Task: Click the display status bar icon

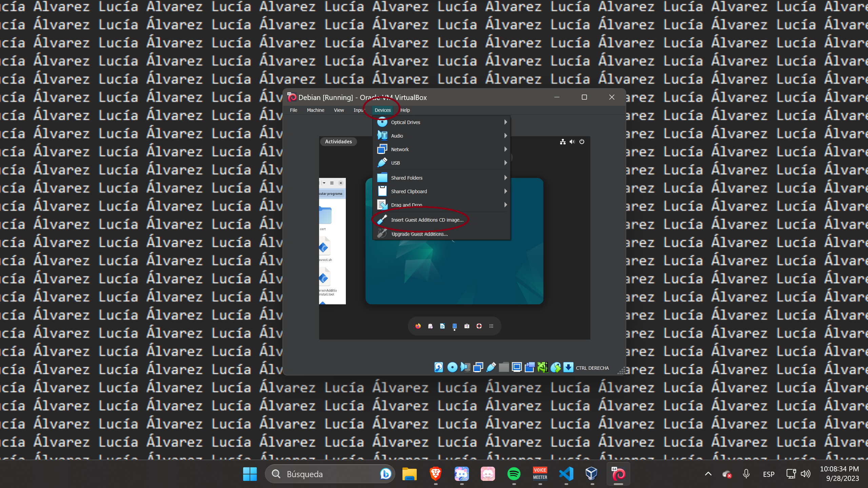Action: 517,367
